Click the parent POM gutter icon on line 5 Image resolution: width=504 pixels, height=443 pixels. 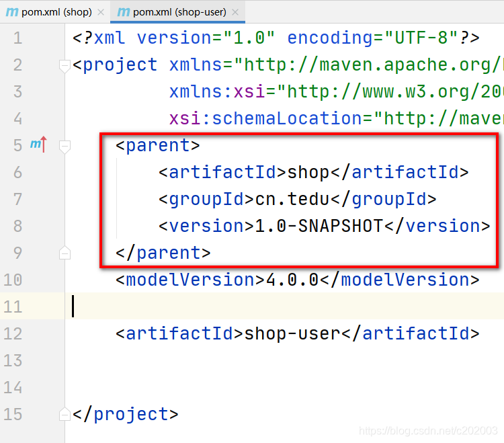[x=38, y=145]
